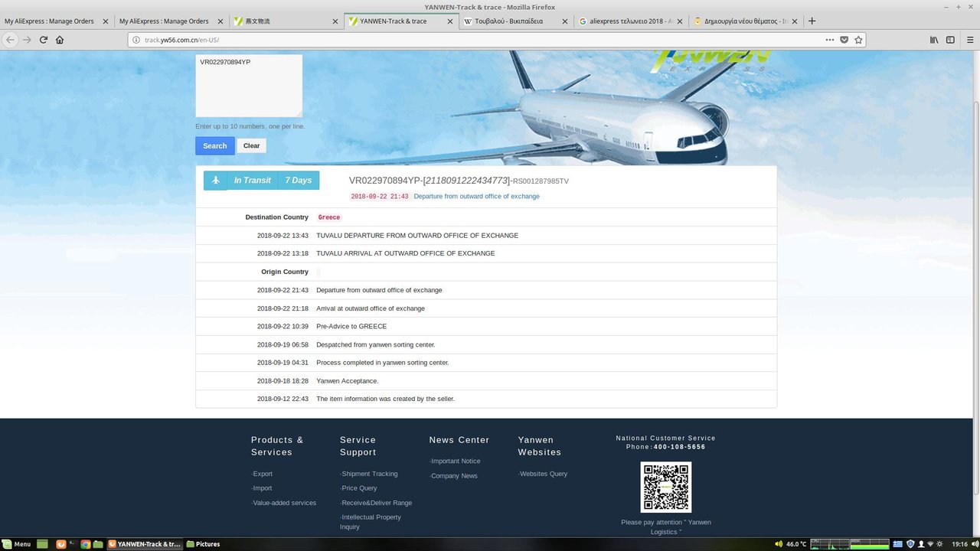
Task: Open the Firefox home page icon
Action: tap(60, 40)
